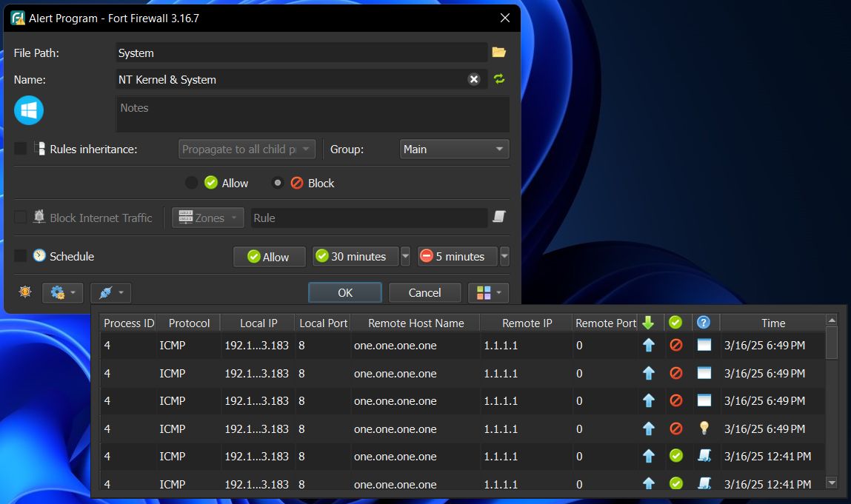Image resolution: width=851 pixels, height=504 pixels.
Task: Select the Allow radio option
Action: click(192, 183)
